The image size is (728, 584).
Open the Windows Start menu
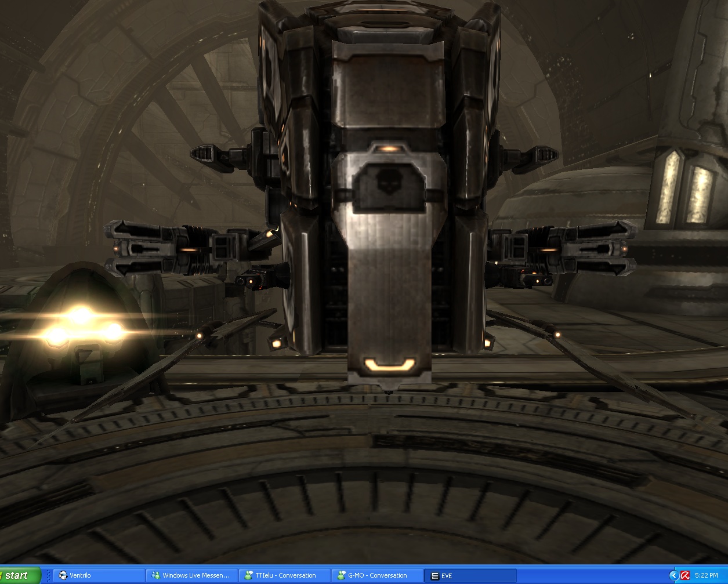click(20, 575)
